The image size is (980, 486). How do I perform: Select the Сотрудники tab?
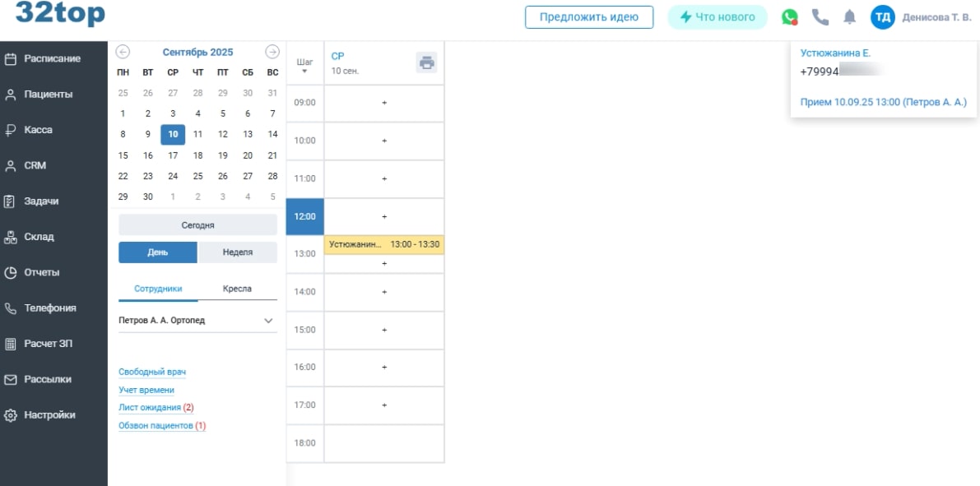click(x=158, y=289)
